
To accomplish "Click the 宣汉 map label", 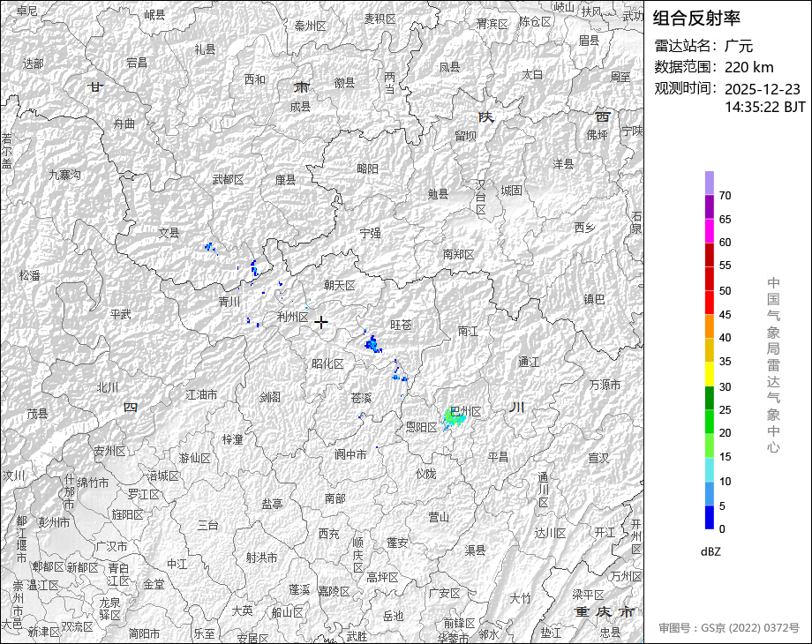I will (598, 458).
